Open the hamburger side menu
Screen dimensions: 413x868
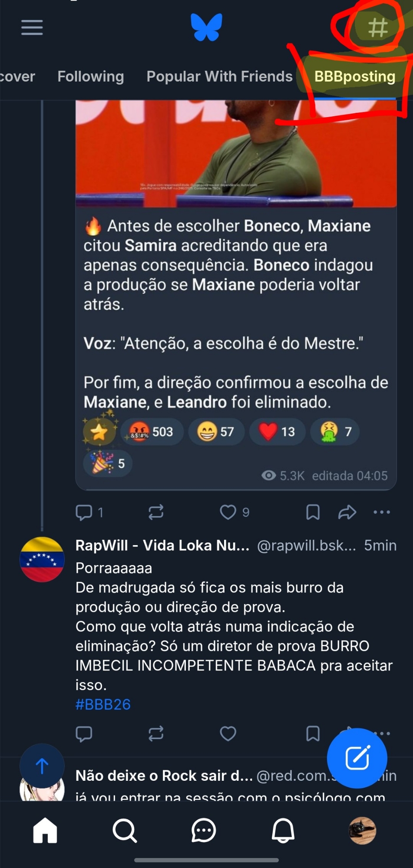click(32, 27)
